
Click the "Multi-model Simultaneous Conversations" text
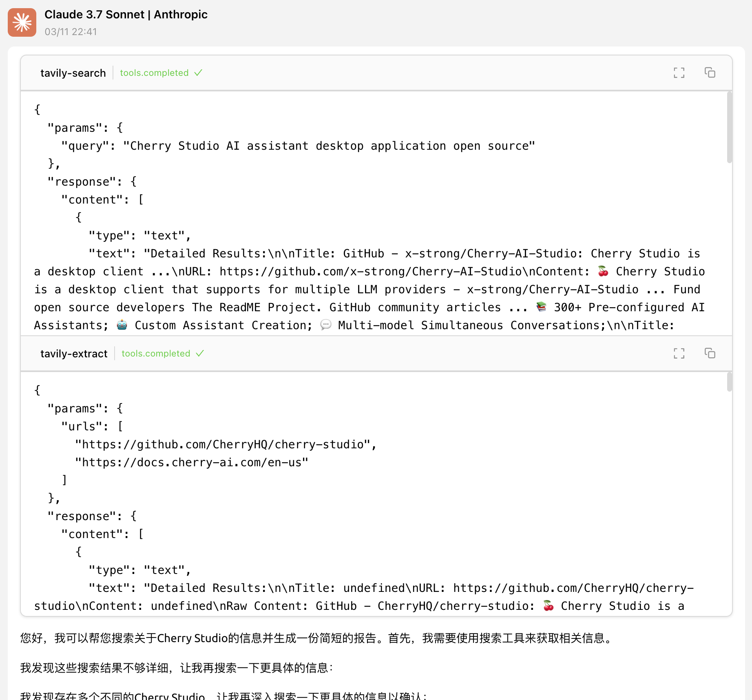pos(469,326)
